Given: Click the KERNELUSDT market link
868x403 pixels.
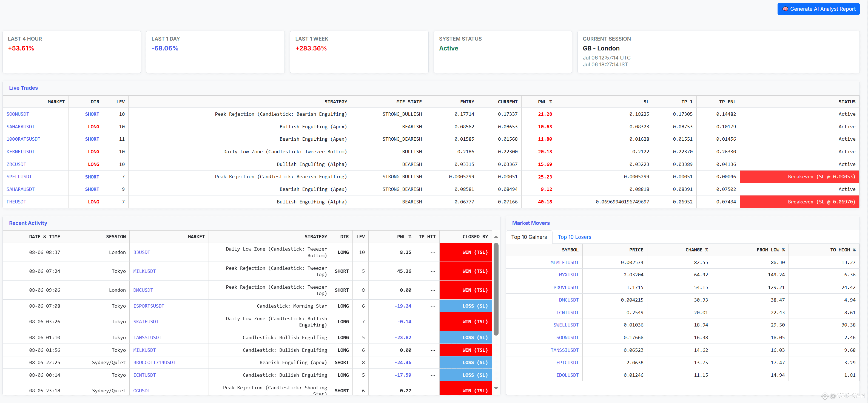Looking at the screenshot, I should tap(21, 152).
